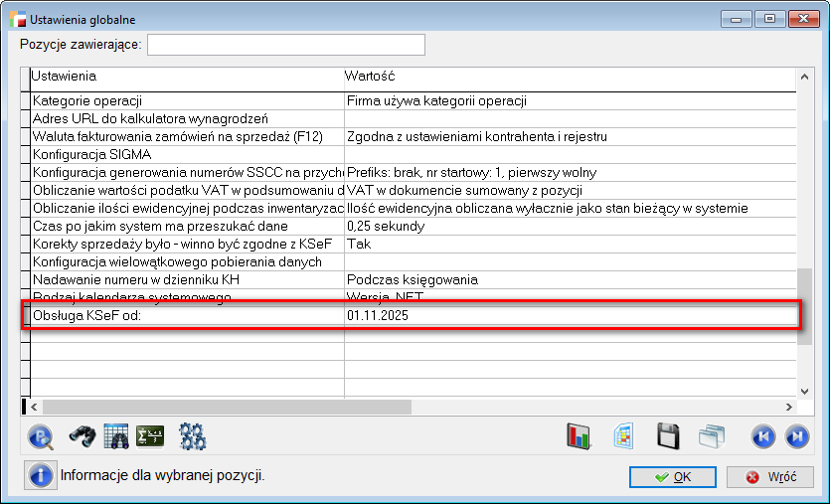Click the stacked windows icon
Image resolution: width=830 pixels, height=504 pixels.
(x=712, y=436)
